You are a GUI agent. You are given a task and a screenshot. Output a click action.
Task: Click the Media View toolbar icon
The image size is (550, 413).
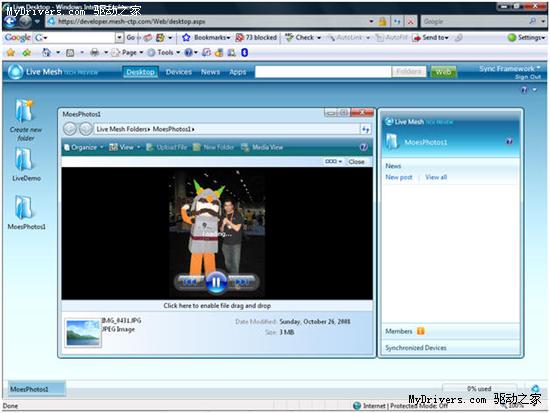click(x=245, y=147)
